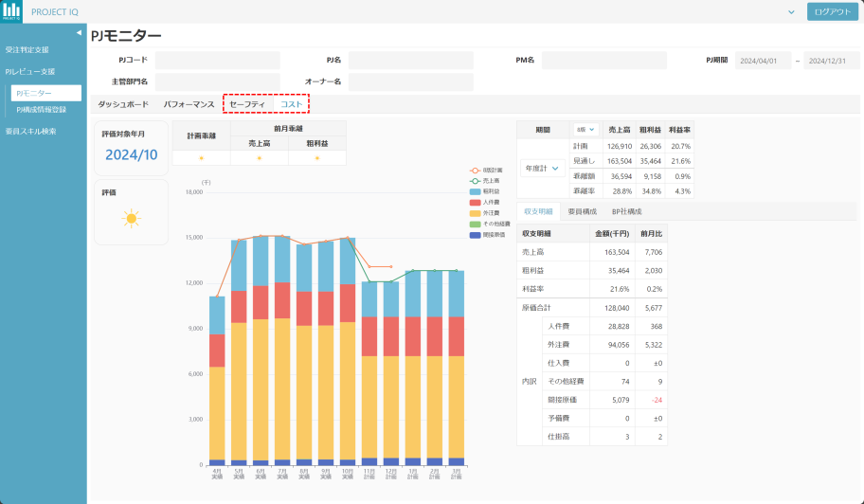Open the 要員構成 tab
Image resolution: width=864 pixels, height=504 pixels.
(x=582, y=211)
